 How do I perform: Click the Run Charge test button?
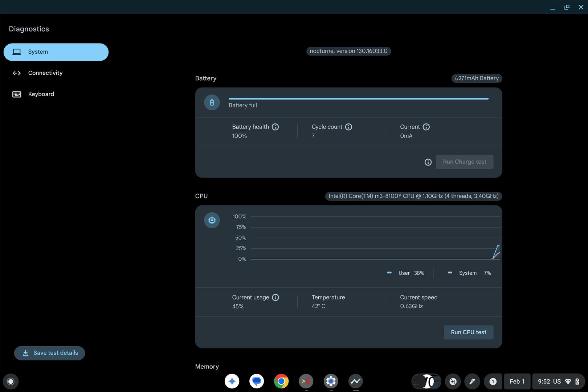pos(464,162)
